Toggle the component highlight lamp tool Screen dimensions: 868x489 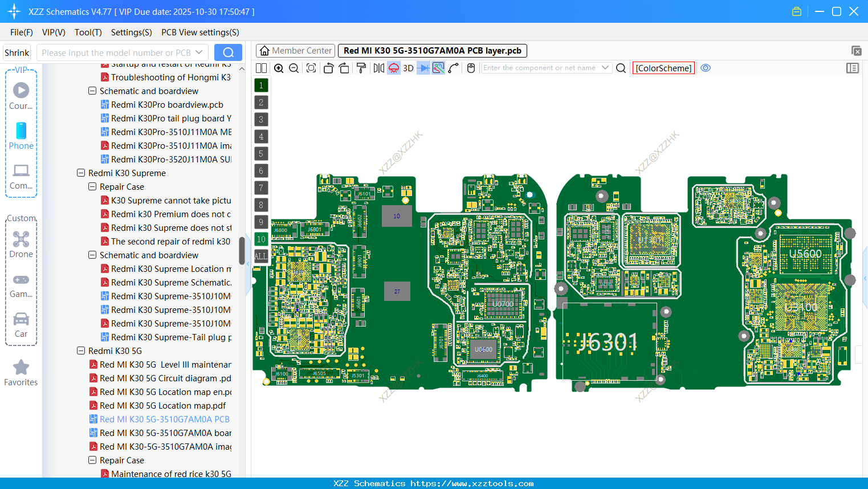(393, 68)
